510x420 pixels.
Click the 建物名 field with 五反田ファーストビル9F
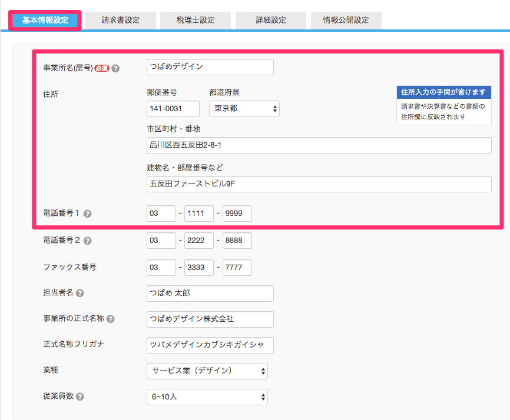click(x=319, y=184)
